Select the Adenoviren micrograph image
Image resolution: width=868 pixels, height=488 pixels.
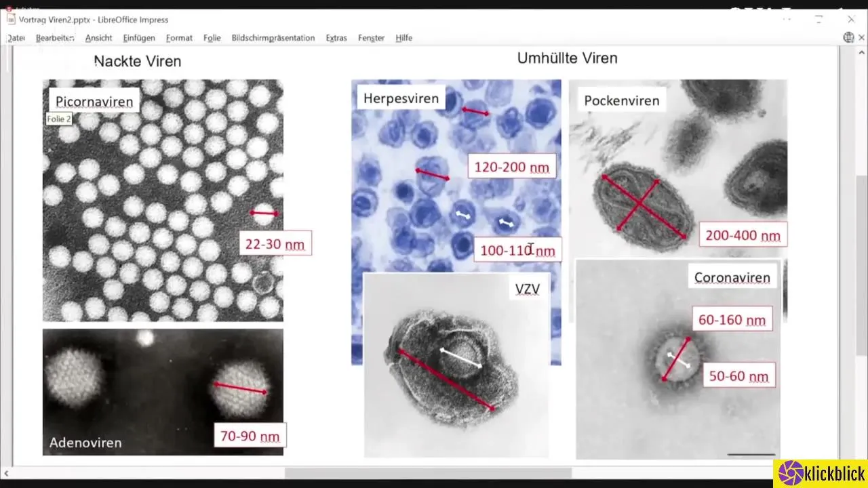[163, 392]
